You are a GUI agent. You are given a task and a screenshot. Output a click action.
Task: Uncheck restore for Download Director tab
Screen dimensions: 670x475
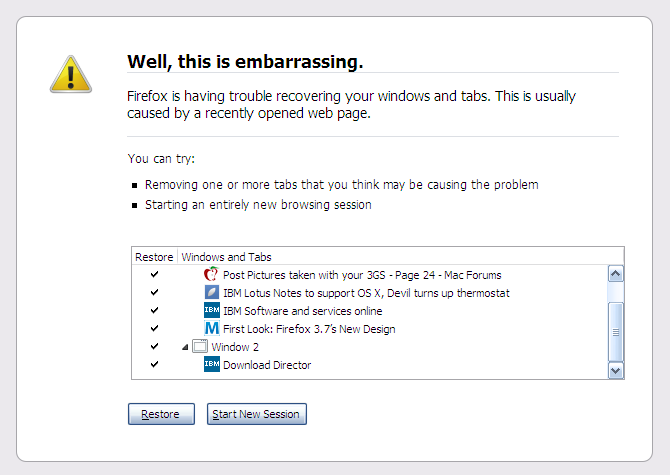[x=154, y=364]
